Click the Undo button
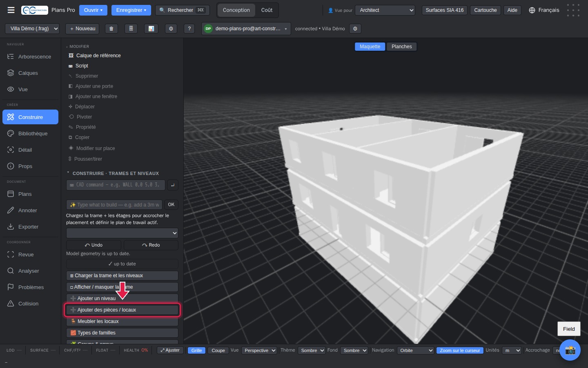This screenshot has height=368, width=588. click(x=94, y=245)
